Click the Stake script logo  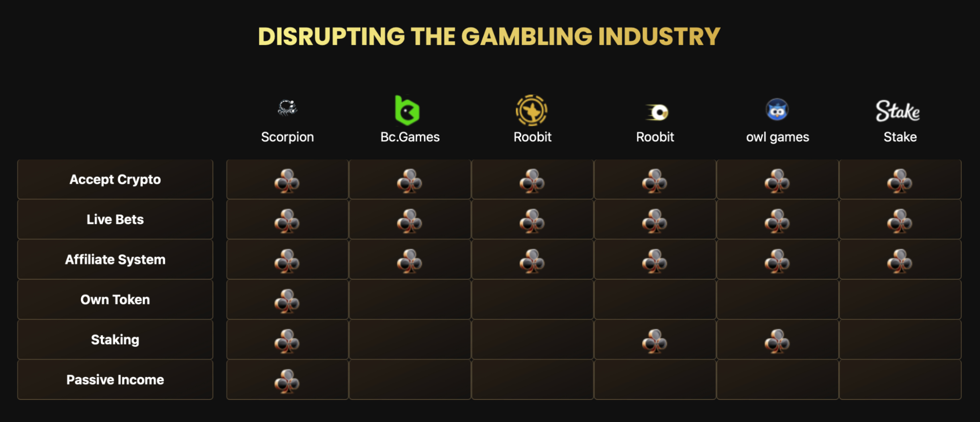[898, 111]
